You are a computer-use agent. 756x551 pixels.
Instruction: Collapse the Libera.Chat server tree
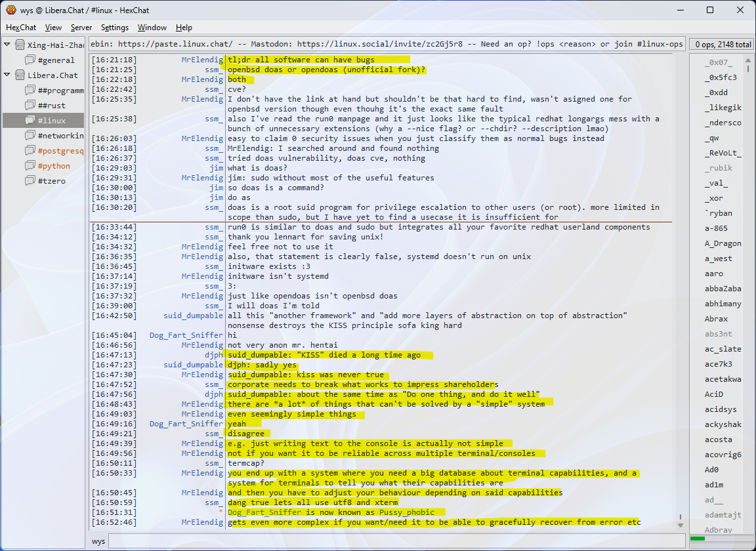pos(7,75)
